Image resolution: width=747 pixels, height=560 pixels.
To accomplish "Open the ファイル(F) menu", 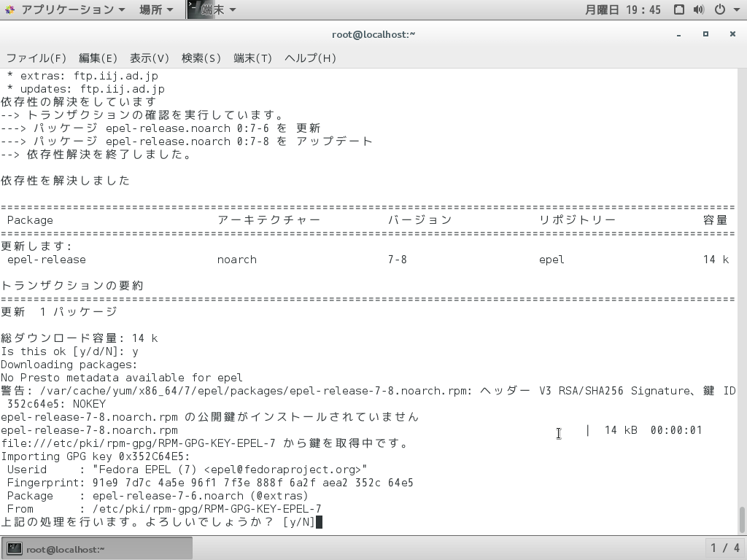I will click(x=36, y=58).
